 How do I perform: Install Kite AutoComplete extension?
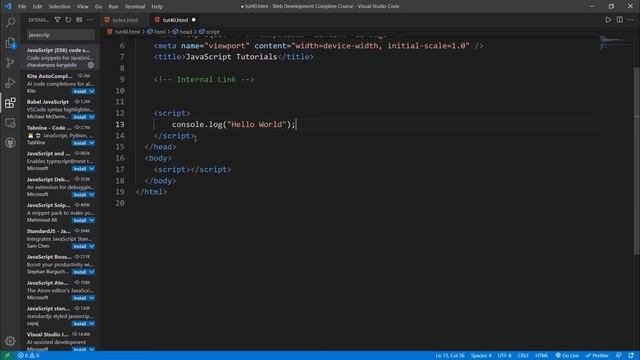point(80,91)
